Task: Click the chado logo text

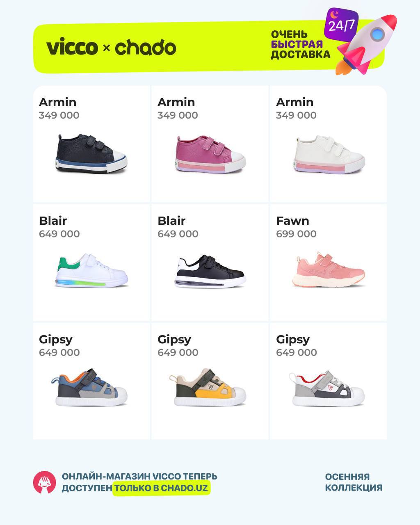Action: click(146, 48)
